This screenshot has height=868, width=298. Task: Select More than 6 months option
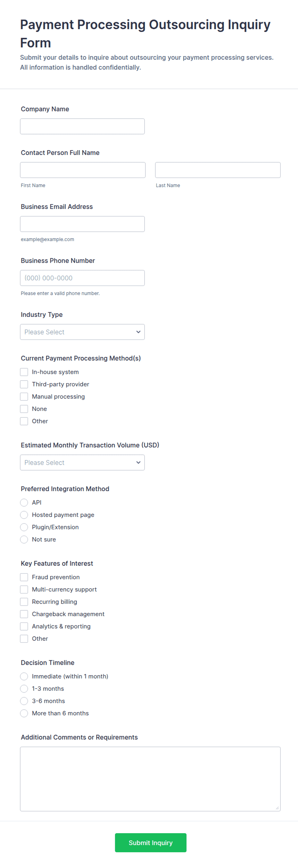[24, 713]
